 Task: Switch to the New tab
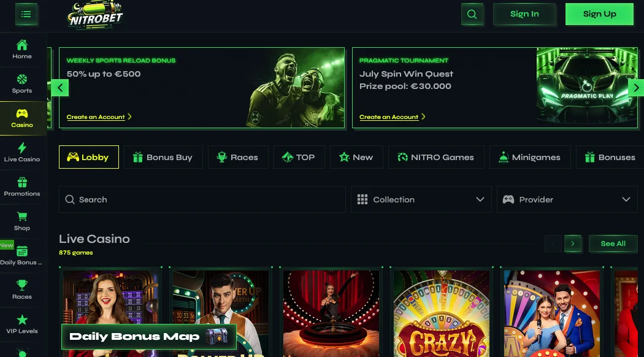pos(356,157)
